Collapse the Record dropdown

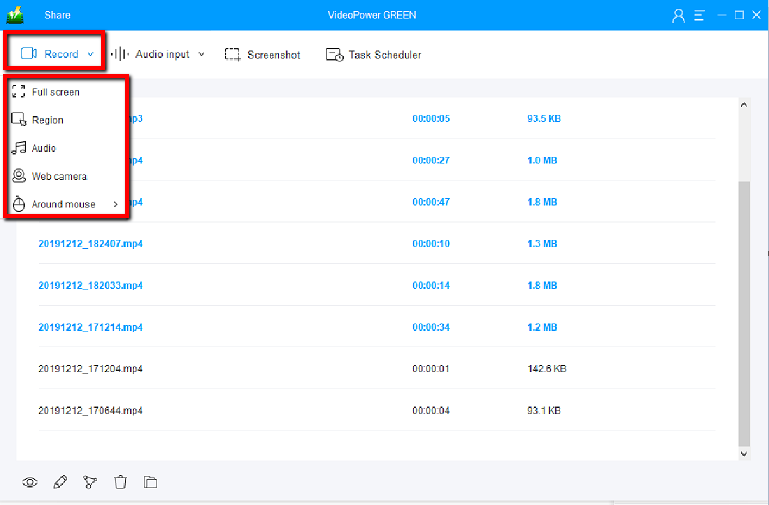58,54
